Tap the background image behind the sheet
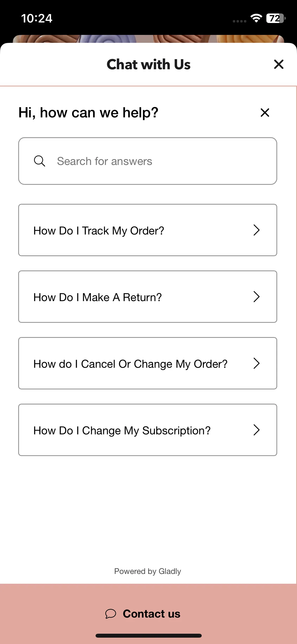Image resolution: width=297 pixels, height=644 pixels. pyautogui.click(x=148, y=39)
